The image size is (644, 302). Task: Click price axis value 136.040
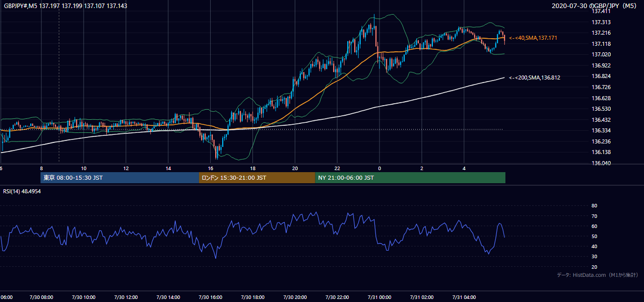point(601,163)
